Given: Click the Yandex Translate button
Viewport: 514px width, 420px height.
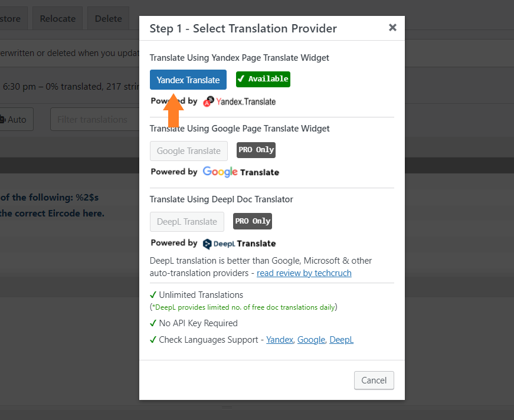Looking at the screenshot, I should pos(188,80).
